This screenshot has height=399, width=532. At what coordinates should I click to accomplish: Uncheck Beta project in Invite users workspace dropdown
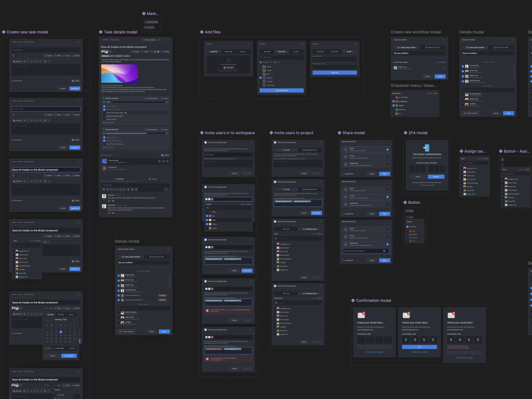(x=207, y=216)
